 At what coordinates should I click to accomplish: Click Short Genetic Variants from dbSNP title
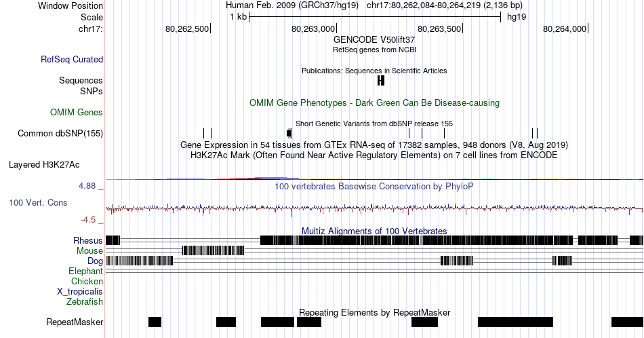coord(374,124)
